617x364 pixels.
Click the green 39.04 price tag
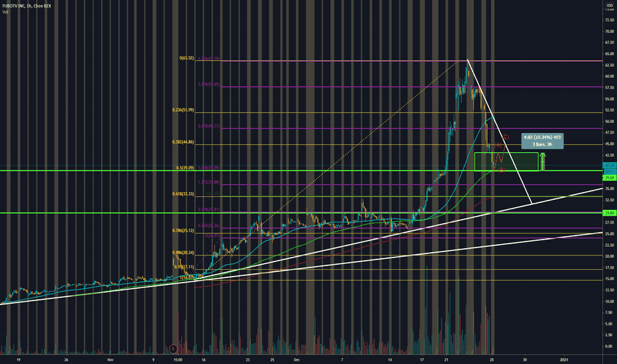pos(610,178)
